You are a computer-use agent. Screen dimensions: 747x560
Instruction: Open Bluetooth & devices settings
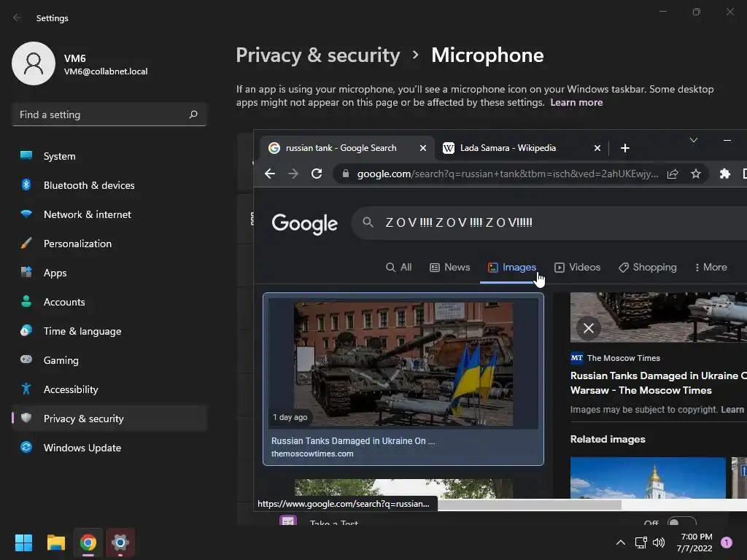(109, 185)
